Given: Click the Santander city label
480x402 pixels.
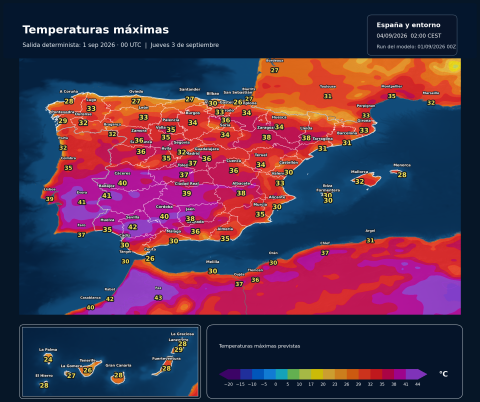Looking at the screenshot, I should click(x=190, y=90).
